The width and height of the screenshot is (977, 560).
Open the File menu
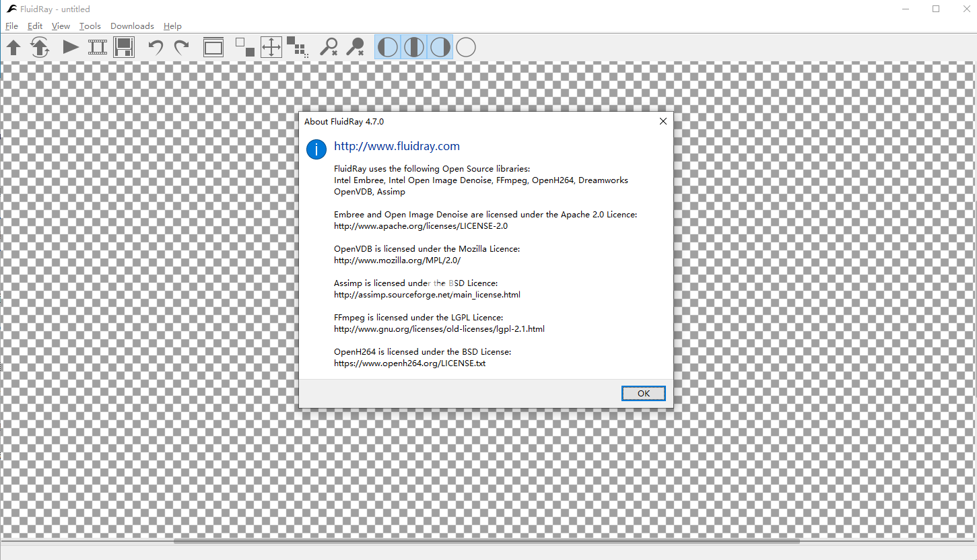11,26
